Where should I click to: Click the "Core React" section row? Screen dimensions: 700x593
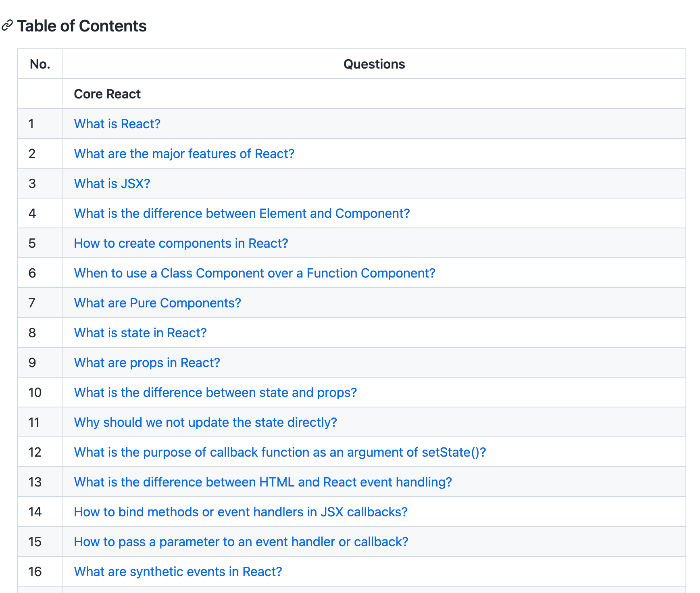[x=107, y=94]
